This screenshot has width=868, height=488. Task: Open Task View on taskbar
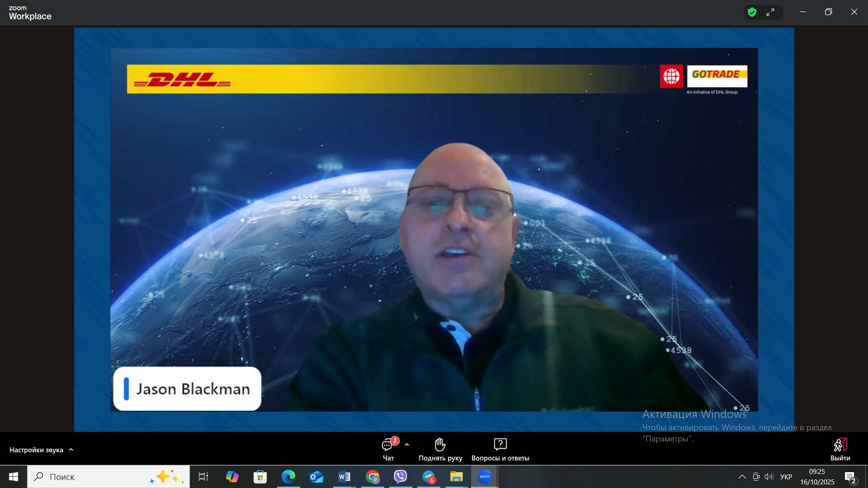203,477
